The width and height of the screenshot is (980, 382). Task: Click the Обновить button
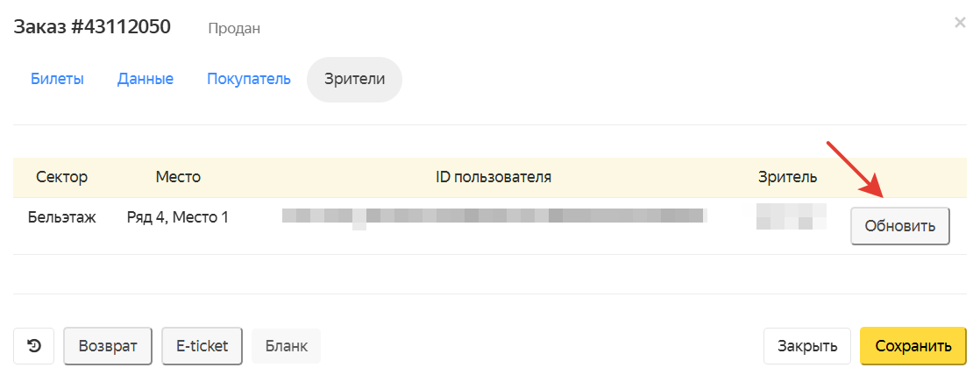900,226
